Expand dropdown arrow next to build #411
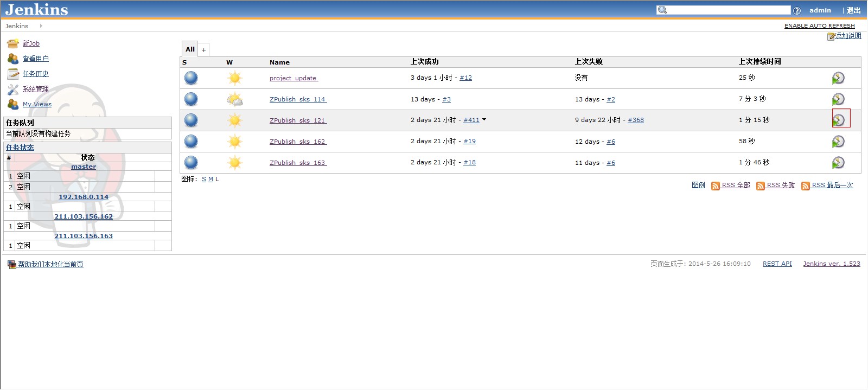This screenshot has width=868, height=390. (484, 120)
